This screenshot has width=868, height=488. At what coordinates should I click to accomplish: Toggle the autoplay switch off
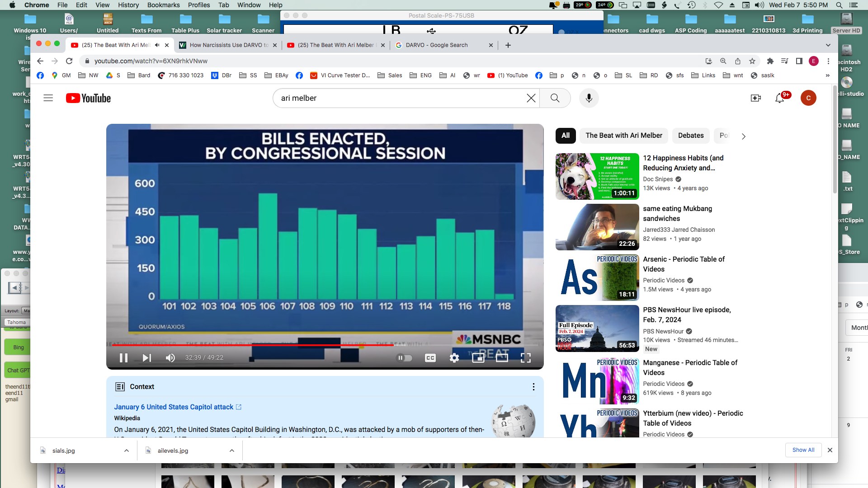[x=404, y=358]
